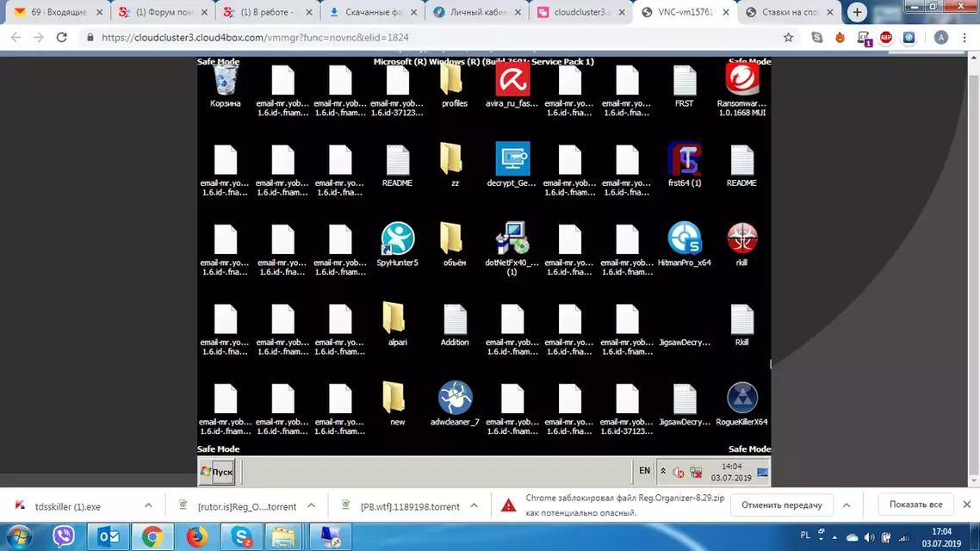
Task: Click the JigsawDecry text file icon
Action: pyautogui.click(x=685, y=404)
